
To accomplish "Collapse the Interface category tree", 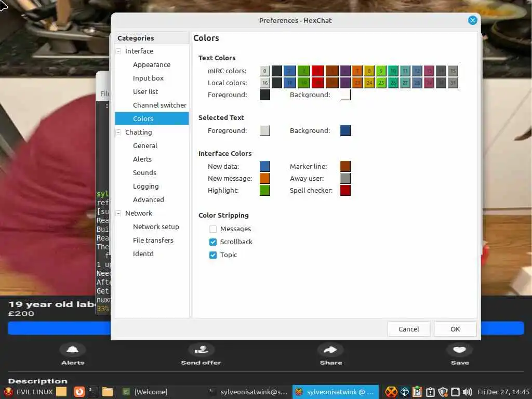I will click(x=119, y=51).
